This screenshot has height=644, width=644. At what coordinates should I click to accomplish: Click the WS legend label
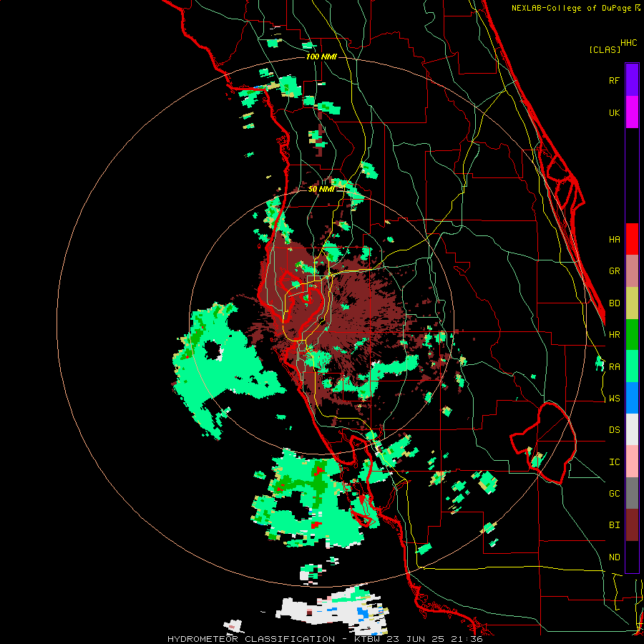pos(614,399)
